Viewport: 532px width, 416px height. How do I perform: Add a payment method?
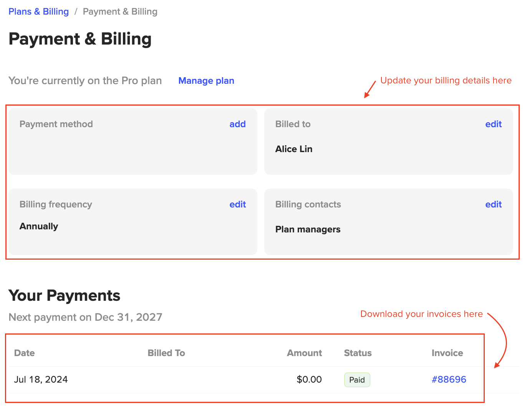(x=237, y=124)
